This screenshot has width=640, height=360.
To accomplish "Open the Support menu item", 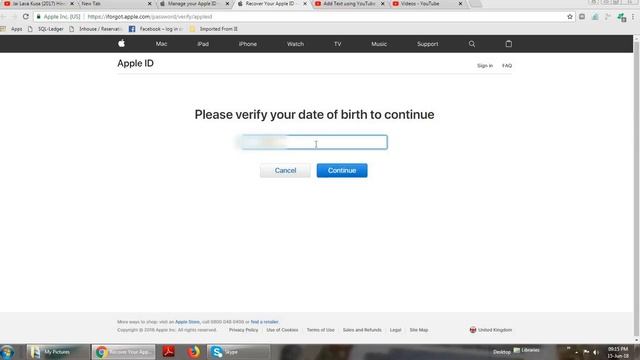I will click(427, 44).
